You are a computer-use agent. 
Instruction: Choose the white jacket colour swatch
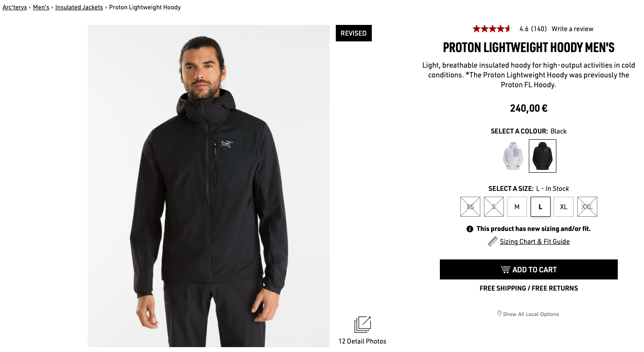(x=513, y=156)
